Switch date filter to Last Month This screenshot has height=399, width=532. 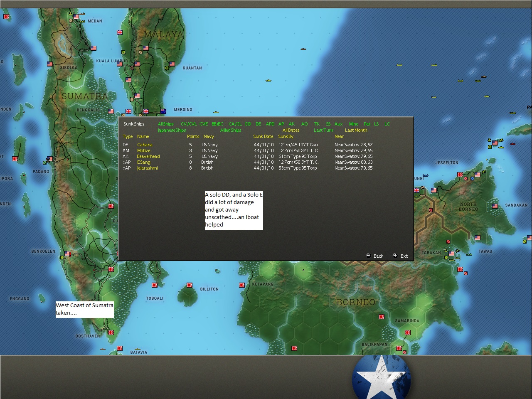point(356,130)
